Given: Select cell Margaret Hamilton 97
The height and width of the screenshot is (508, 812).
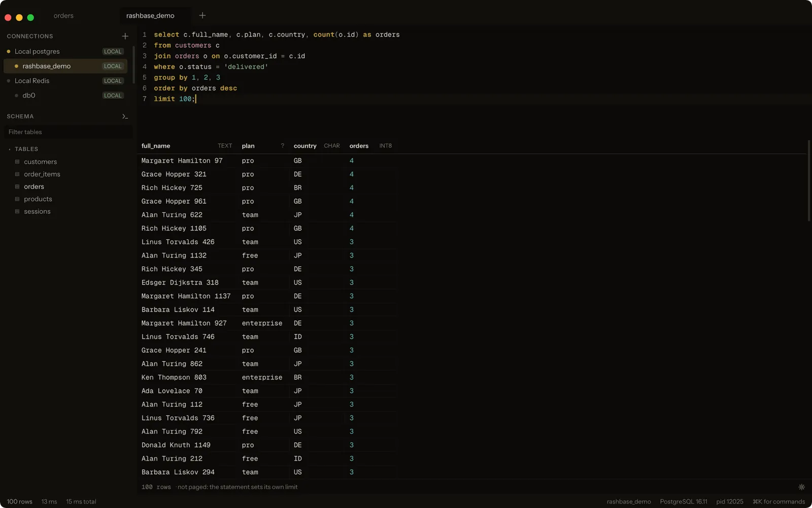Looking at the screenshot, I should click(x=182, y=161).
